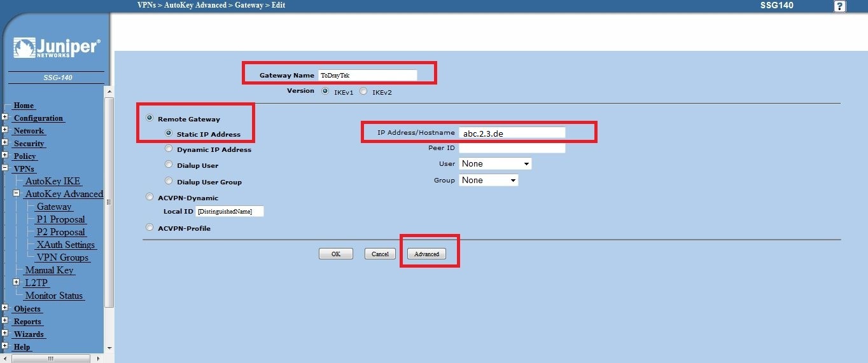The image size is (868, 363).
Task: Click the help question mark icon
Action: 840,6
